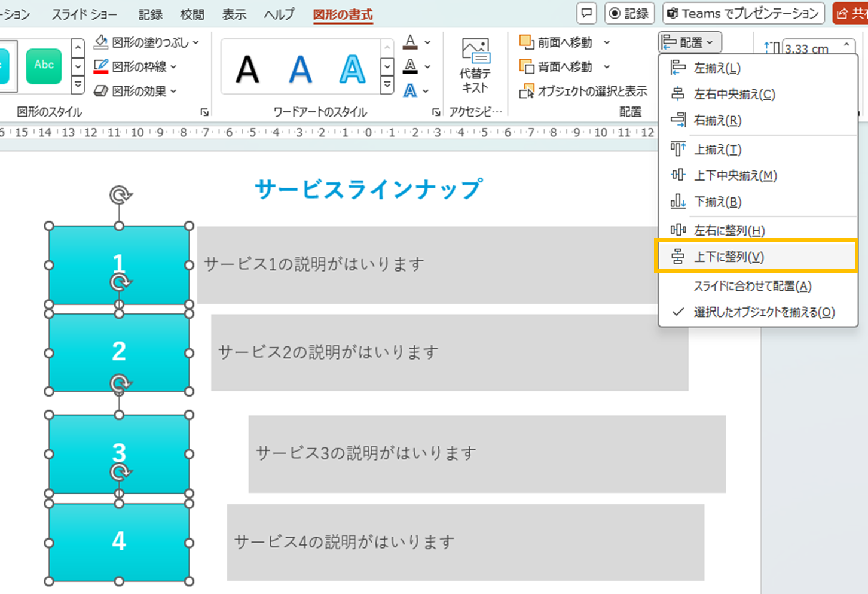Toggle 選択したオブジェクトを揃える(O) checked option
The image size is (868, 594).
(758, 312)
